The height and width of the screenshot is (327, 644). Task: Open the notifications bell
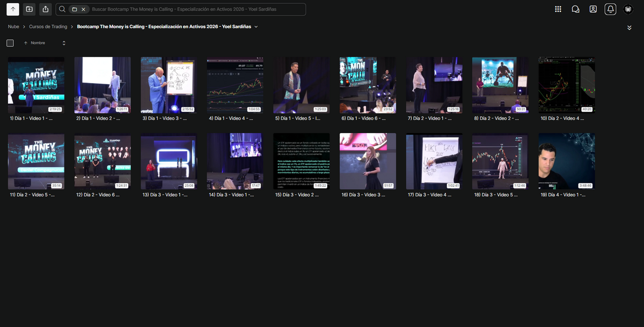(x=610, y=9)
